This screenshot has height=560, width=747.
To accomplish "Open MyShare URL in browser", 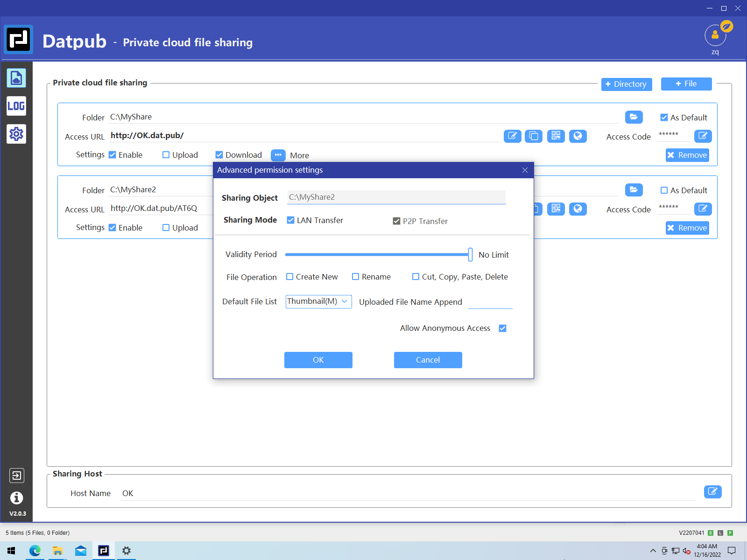I will click(x=578, y=136).
